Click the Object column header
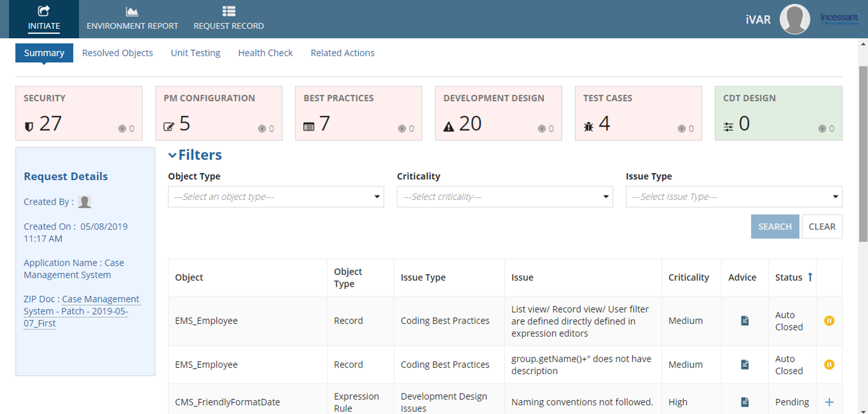The height and width of the screenshot is (414, 868). 189,277
